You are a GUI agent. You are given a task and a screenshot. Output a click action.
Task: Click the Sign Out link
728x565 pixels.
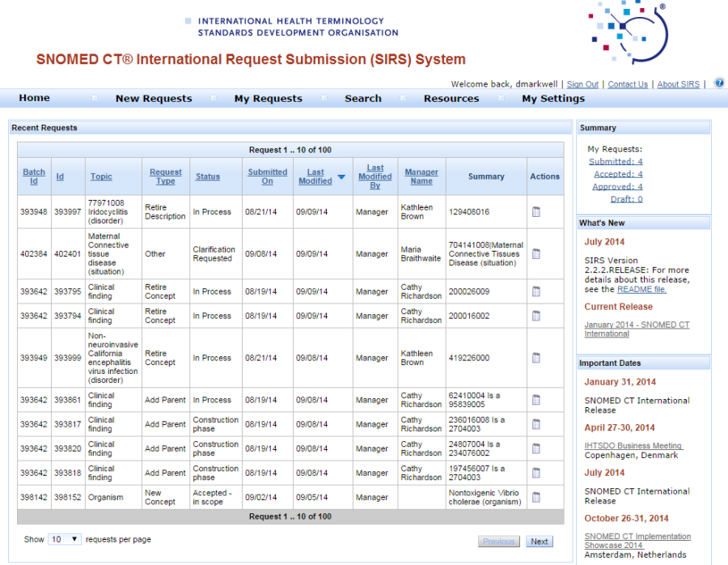pyautogui.click(x=582, y=84)
